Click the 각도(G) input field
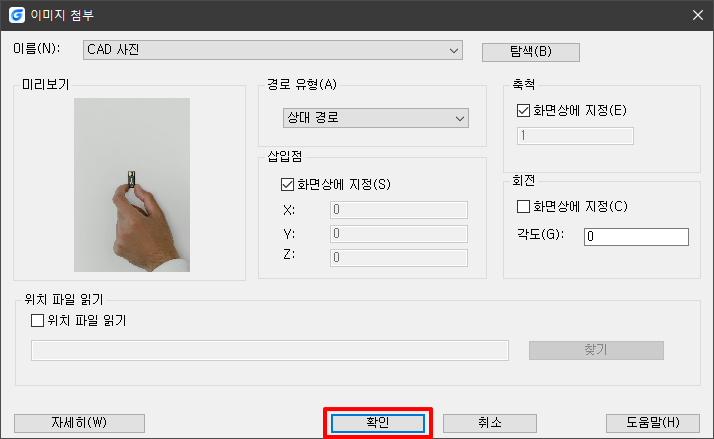The width and height of the screenshot is (714, 439). pos(636,237)
